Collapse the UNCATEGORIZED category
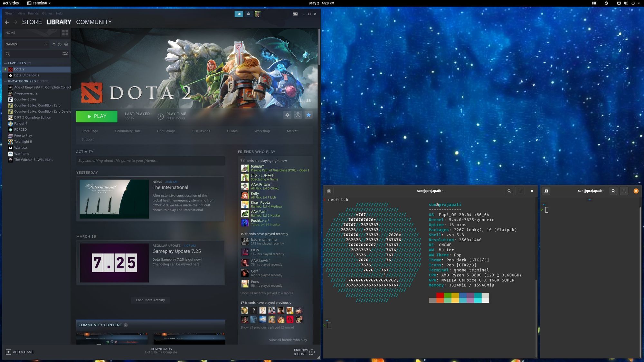Screen dimensions: 644x362 (5, 81)
